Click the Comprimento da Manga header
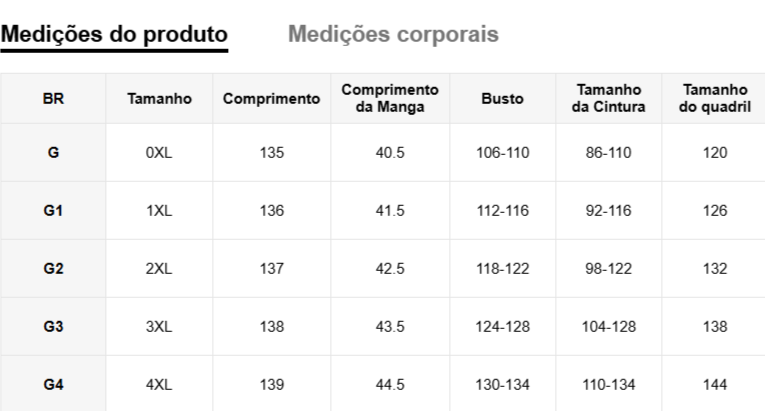 390,98
